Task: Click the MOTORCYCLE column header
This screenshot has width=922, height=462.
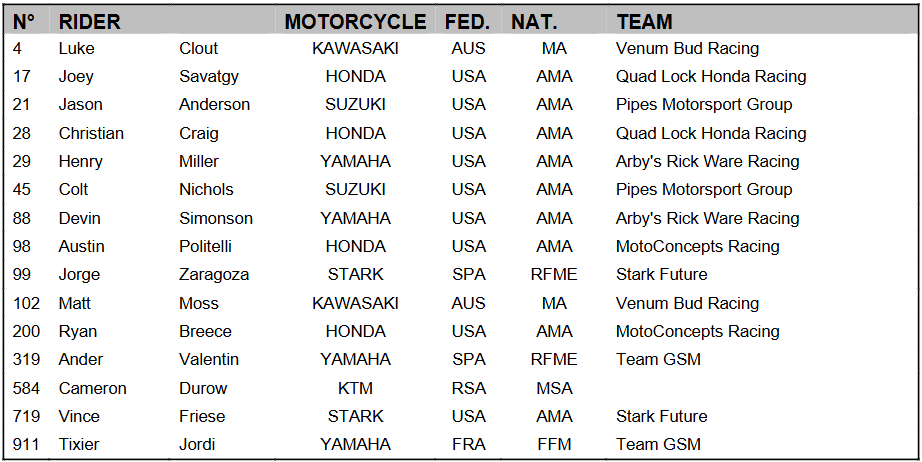Action: coord(355,21)
